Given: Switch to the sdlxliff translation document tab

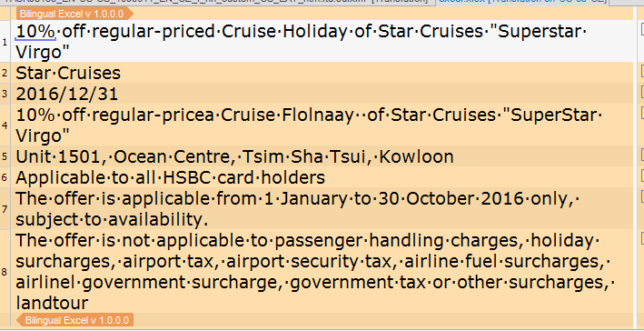Looking at the screenshot, I should 214,2.
